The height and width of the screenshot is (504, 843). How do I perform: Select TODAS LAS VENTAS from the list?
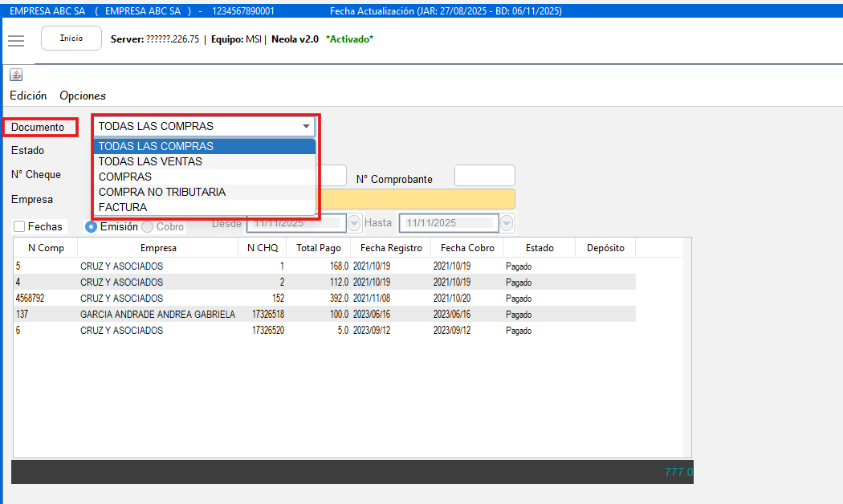point(150,161)
